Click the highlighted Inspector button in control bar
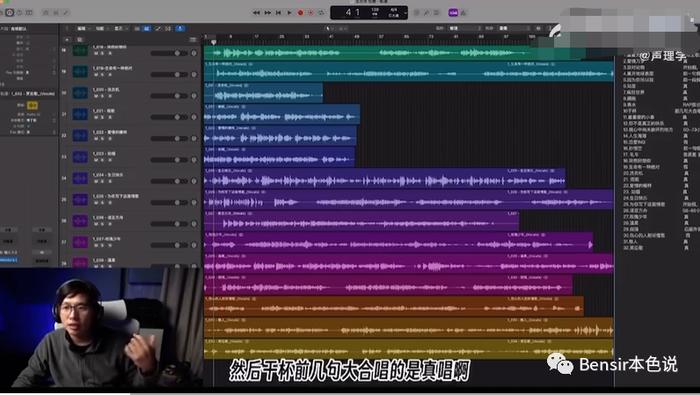Image resolution: width=700 pixels, height=395 pixels. (9, 12)
